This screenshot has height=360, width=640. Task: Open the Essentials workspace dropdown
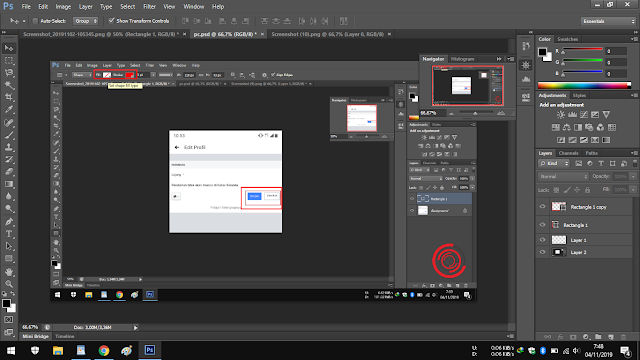point(608,21)
